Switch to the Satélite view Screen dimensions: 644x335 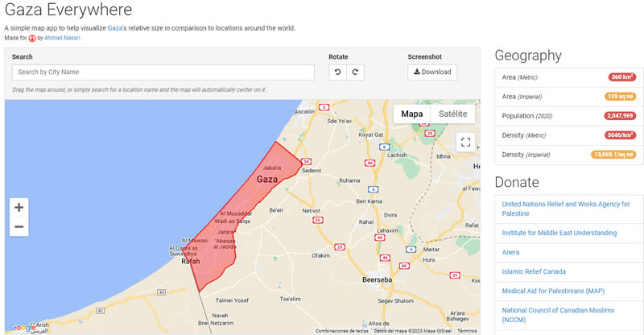tap(452, 114)
